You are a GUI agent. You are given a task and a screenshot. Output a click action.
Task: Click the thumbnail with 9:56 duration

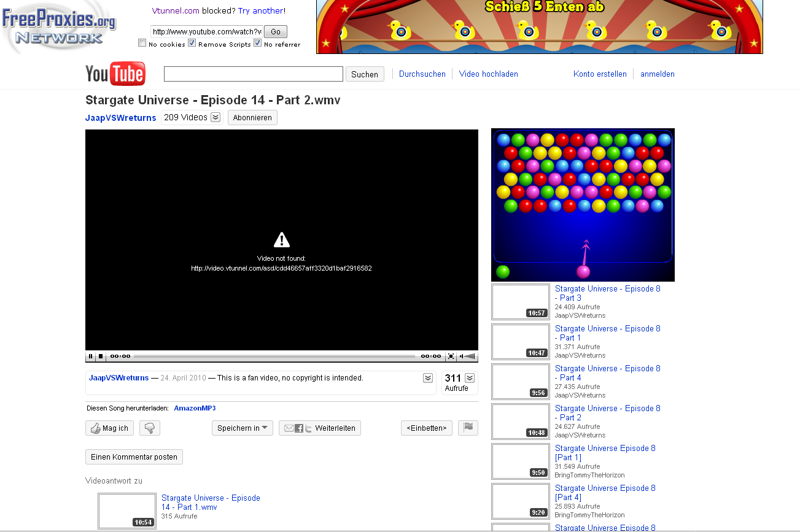(x=521, y=382)
